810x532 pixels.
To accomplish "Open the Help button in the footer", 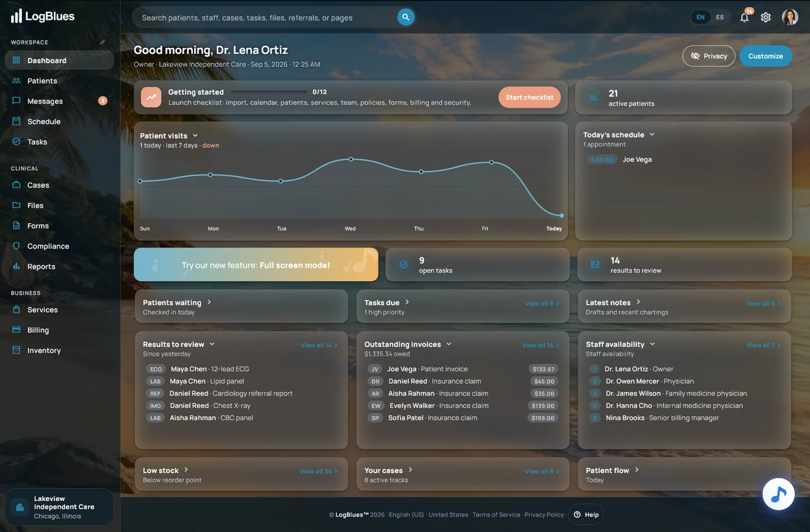I will point(586,515).
